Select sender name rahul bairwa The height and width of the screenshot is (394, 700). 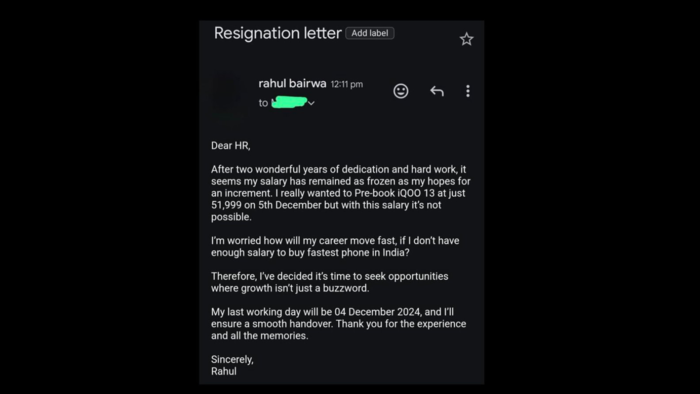(x=292, y=83)
